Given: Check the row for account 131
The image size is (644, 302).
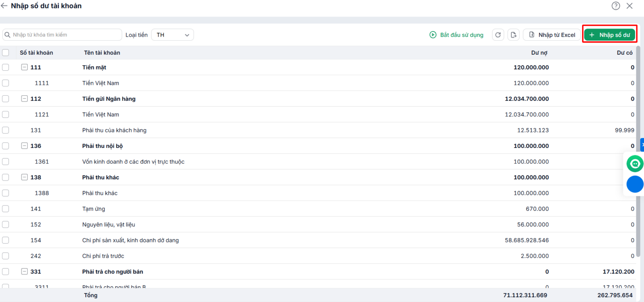Looking at the screenshot, I should (6, 130).
